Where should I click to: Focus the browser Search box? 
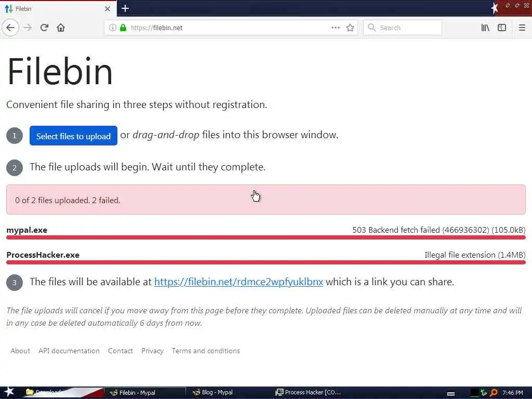coord(403,28)
